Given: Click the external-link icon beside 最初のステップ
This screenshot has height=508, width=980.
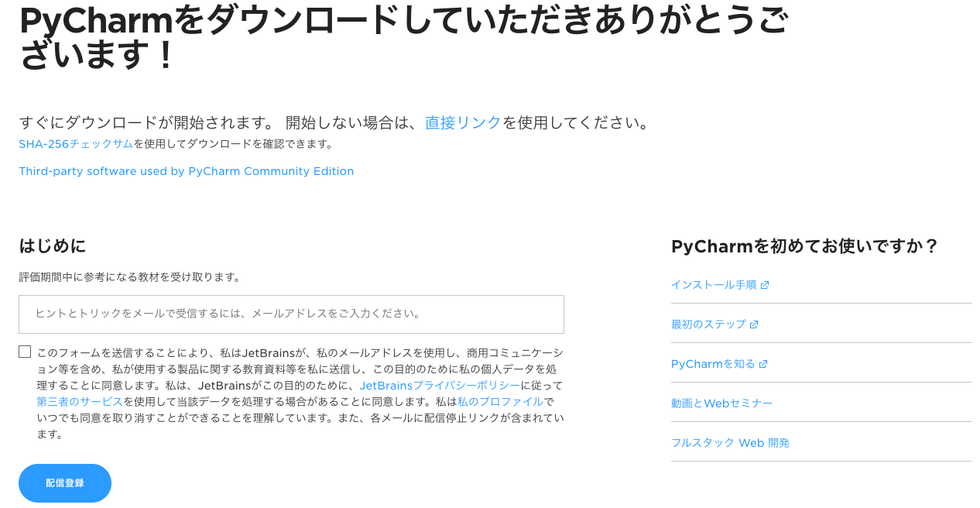Looking at the screenshot, I should click(754, 324).
